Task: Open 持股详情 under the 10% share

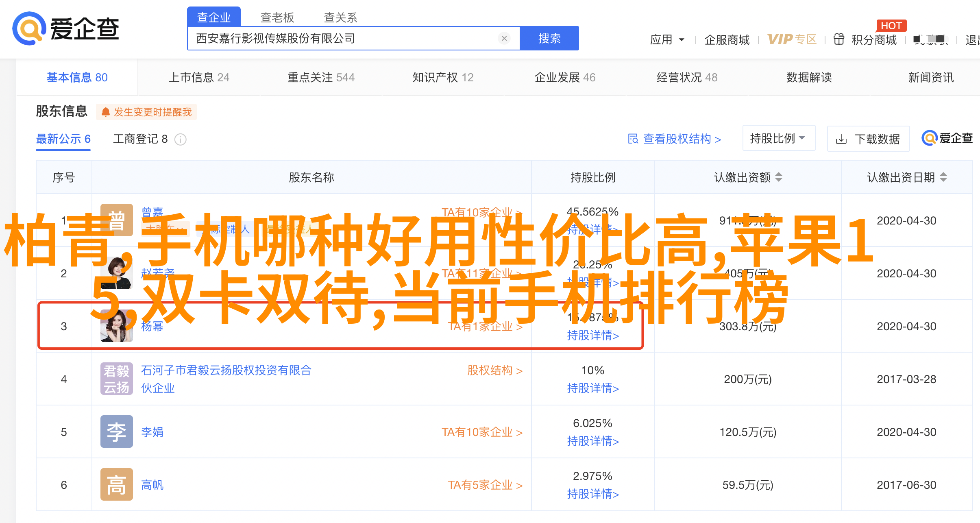Action: pyautogui.click(x=593, y=388)
